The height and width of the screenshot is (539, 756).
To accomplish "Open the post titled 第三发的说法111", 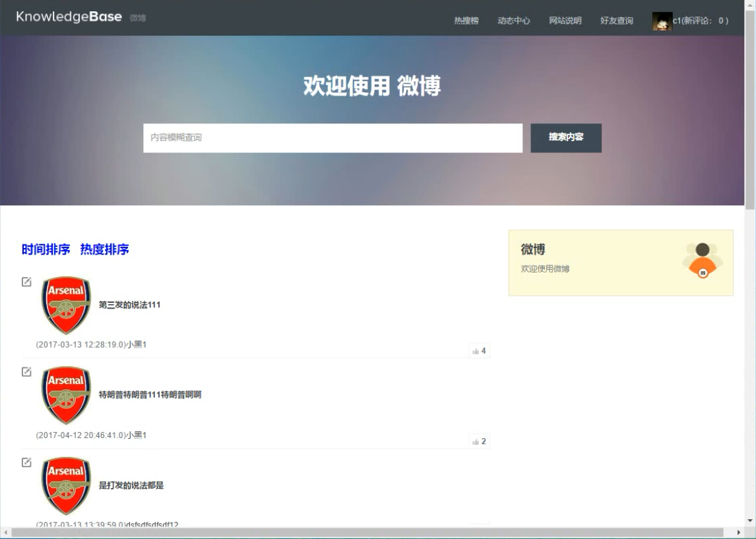I will (130, 305).
